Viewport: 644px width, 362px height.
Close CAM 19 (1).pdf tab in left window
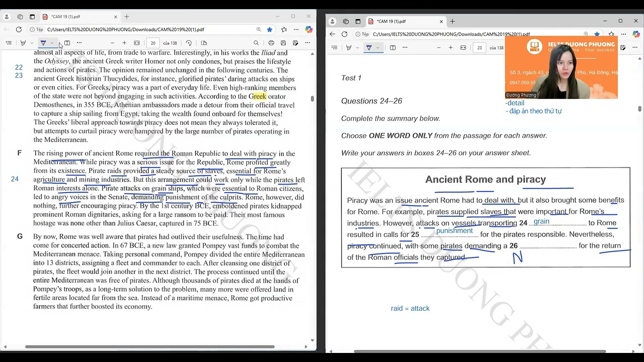point(115,17)
